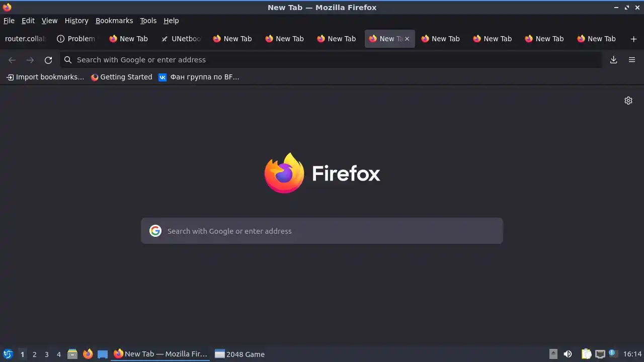Click the Firefox logo on the new tab page
The width and height of the screenshot is (644, 362).
click(284, 173)
